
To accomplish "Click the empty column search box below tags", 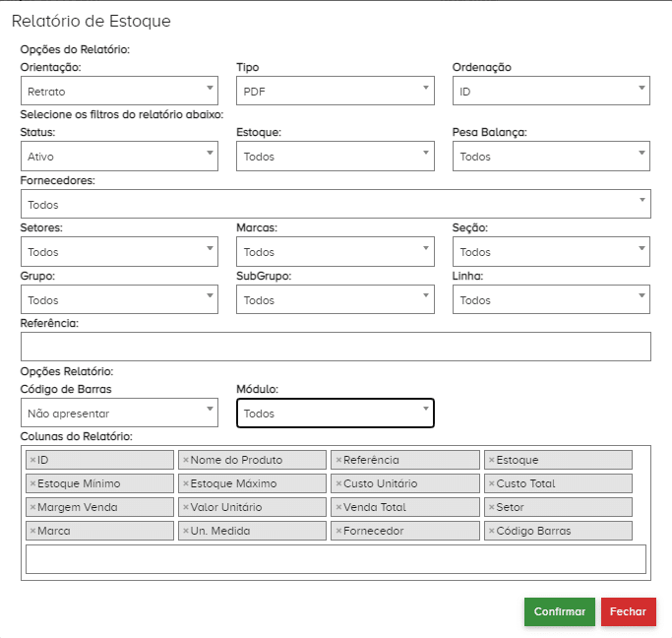I will (x=336, y=559).
